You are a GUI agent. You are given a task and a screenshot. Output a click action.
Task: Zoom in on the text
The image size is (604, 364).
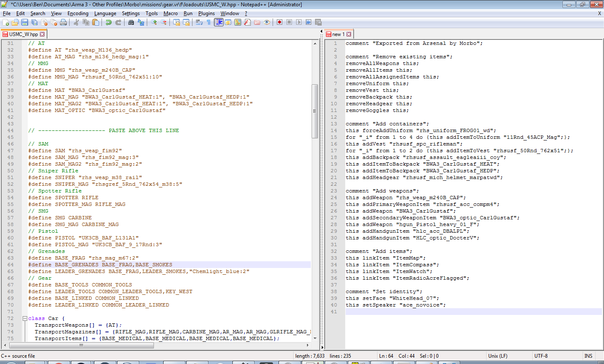click(154, 22)
